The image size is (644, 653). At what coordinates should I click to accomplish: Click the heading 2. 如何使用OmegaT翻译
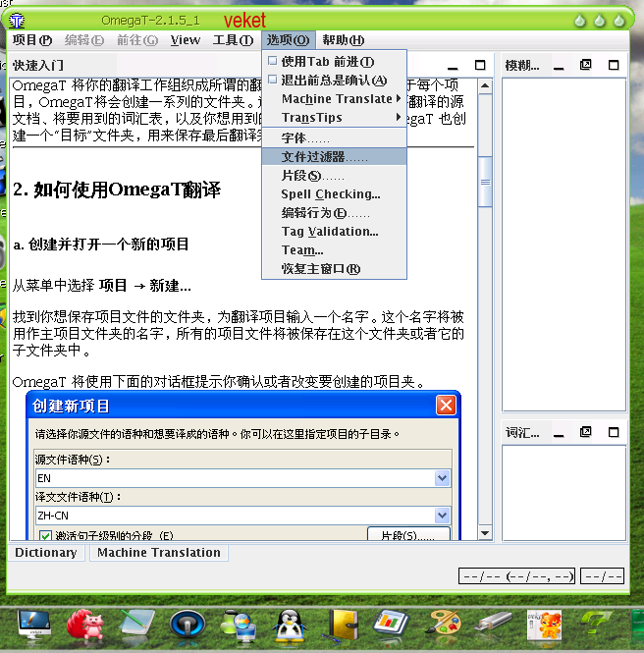coord(117,190)
